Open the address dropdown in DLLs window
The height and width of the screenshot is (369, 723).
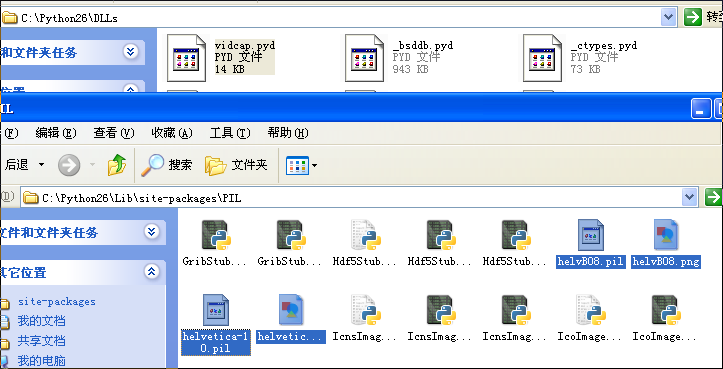click(x=669, y=18)
